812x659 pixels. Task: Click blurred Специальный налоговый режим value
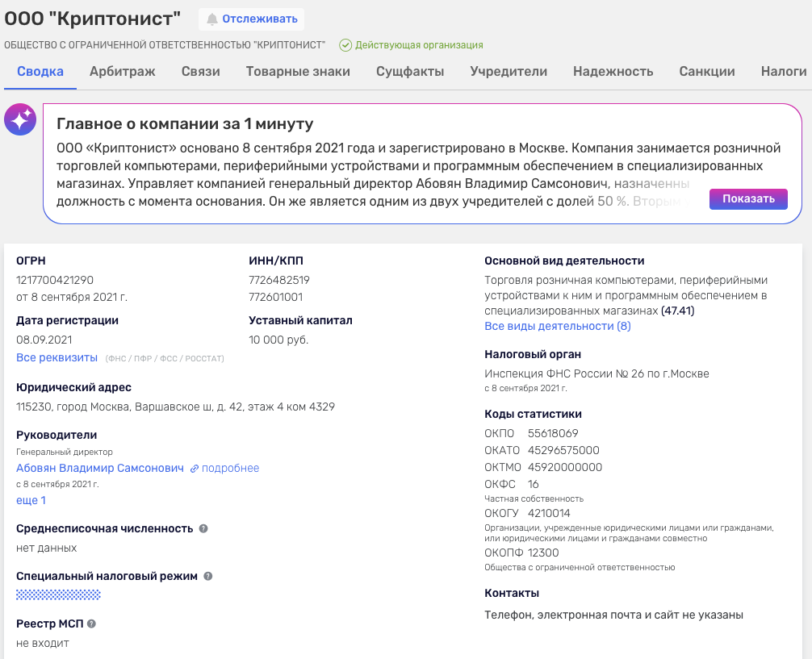[58, 594]
